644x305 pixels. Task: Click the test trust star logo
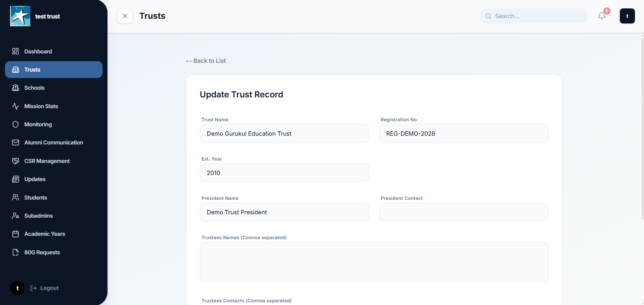pyautogui.click(x=20, y=16)
